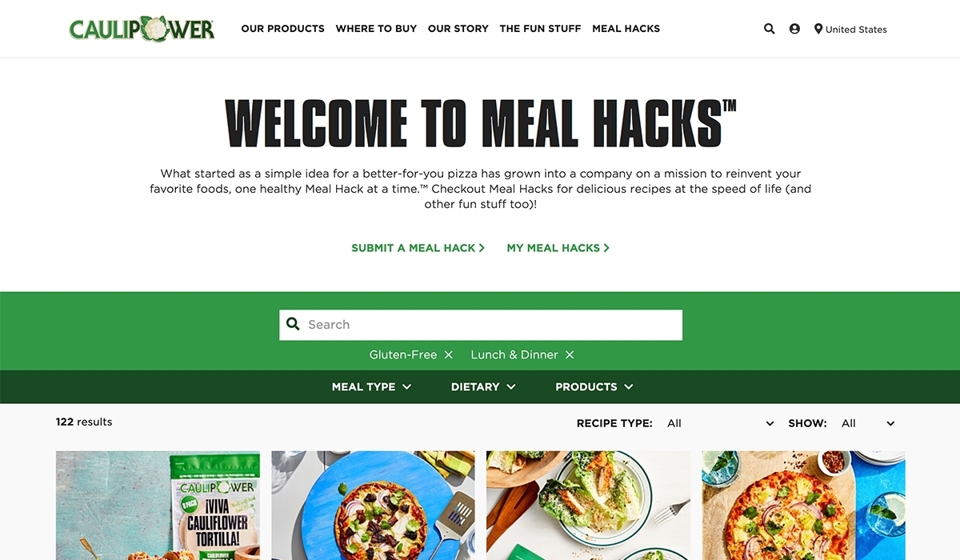Open the Meal Hacks nav item
This screenshot has height=560, width=960.
(x=626, y=29)
